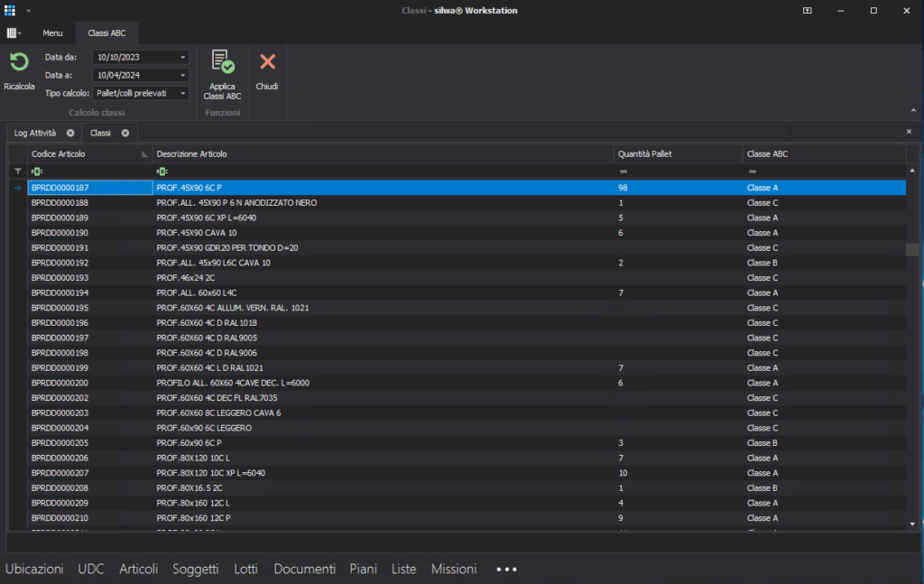Close the Log Attività tab

[x=70, y=133]
